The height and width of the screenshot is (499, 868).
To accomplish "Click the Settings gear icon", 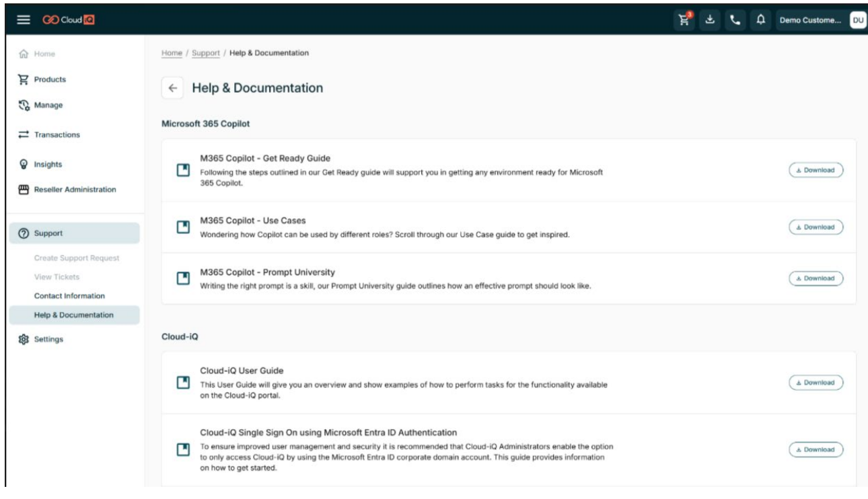I will [24, 339].
